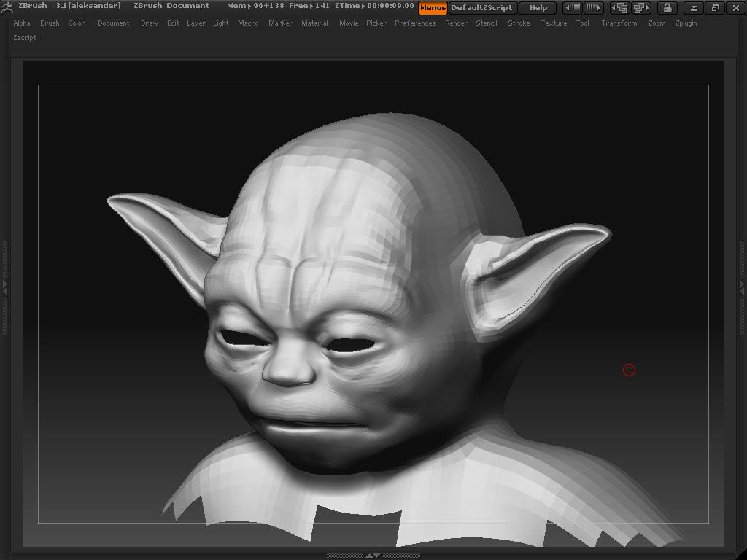Open the Layer menu
Viewport: 747px width, 560px height.
coord(196,23)
